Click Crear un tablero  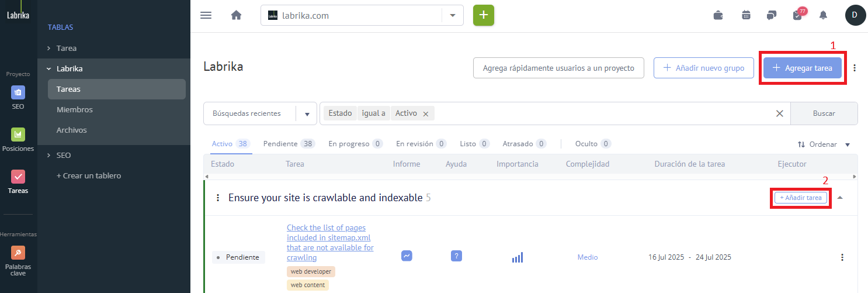(x=89, y=175)
